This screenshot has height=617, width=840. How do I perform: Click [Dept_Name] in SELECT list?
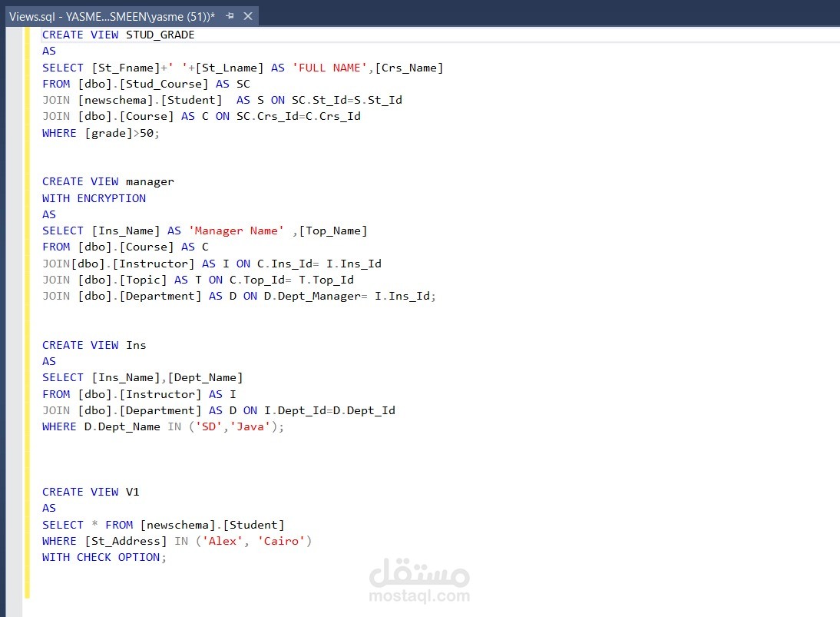coord(205,378)
